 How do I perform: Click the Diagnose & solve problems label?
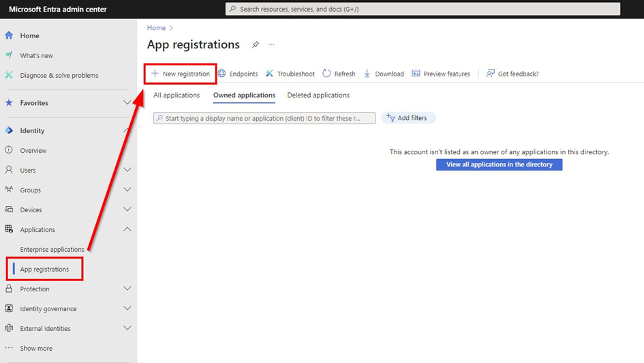pyautogui.click(x=59, y=75)
